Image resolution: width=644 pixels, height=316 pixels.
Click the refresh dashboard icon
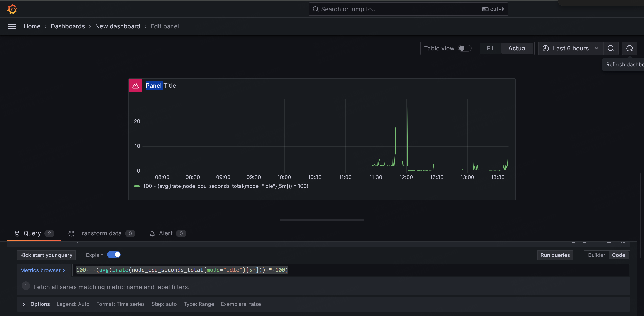[x=629, y=48]
